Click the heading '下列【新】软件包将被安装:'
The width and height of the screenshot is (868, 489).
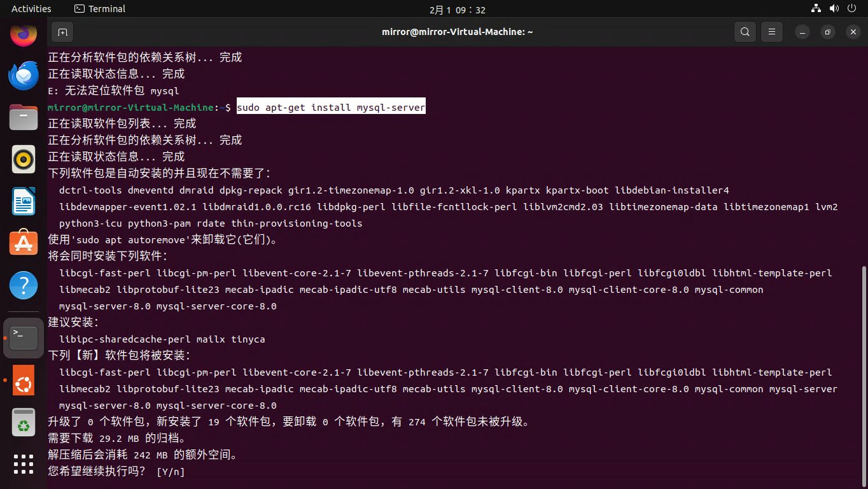120,356
